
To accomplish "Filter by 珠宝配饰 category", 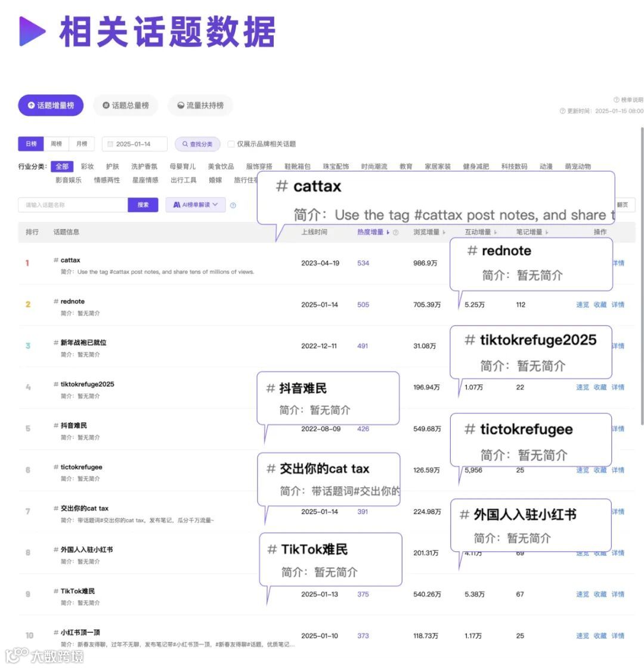I will click(x=336, y=166).
